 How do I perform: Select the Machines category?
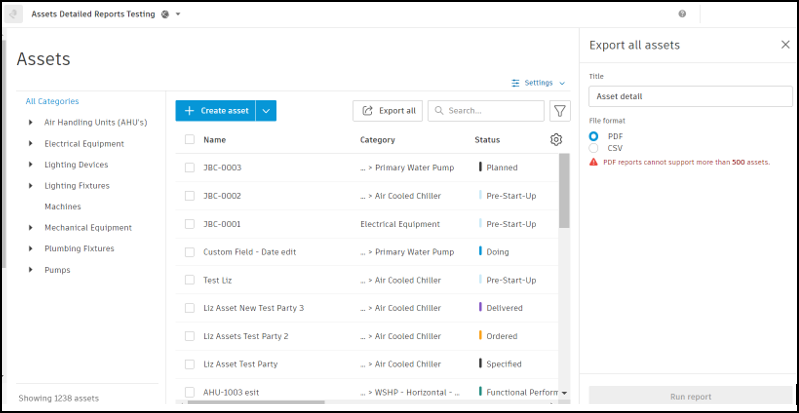[62, 207]
